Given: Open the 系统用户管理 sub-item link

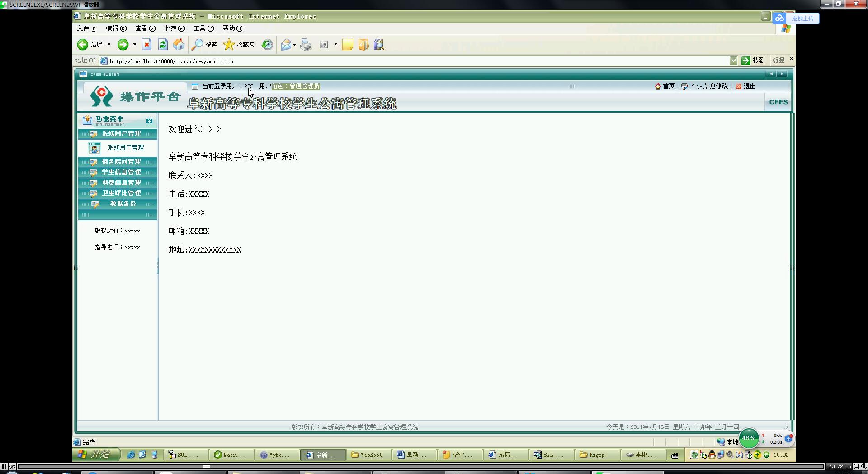Looking at the screenshot, I should click(126, 148).
